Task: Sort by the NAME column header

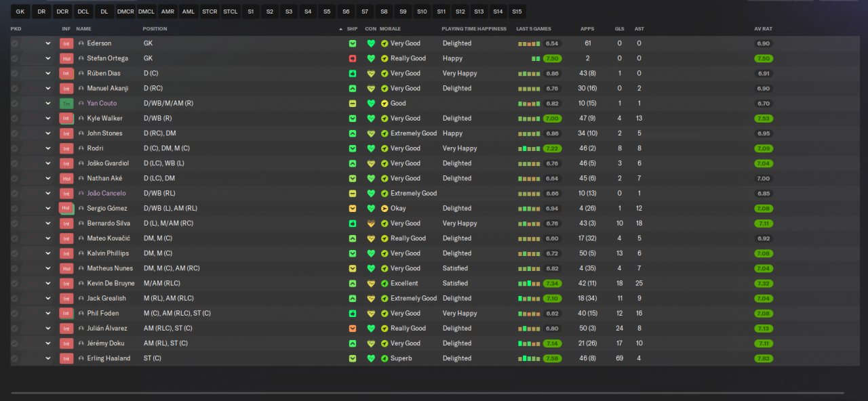Action: (x=83, y=29)
